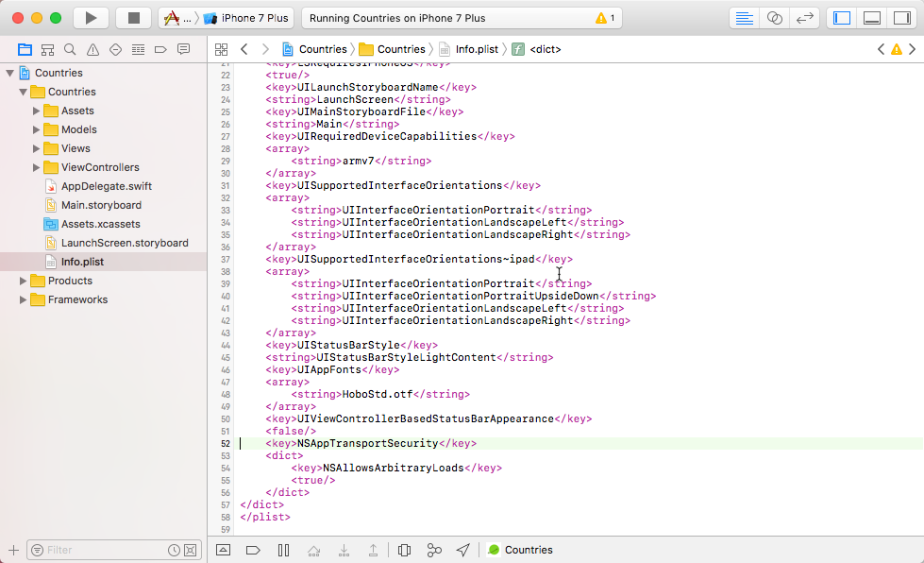Open the Test navigator
924x563 pixels.
click(115, 49)
